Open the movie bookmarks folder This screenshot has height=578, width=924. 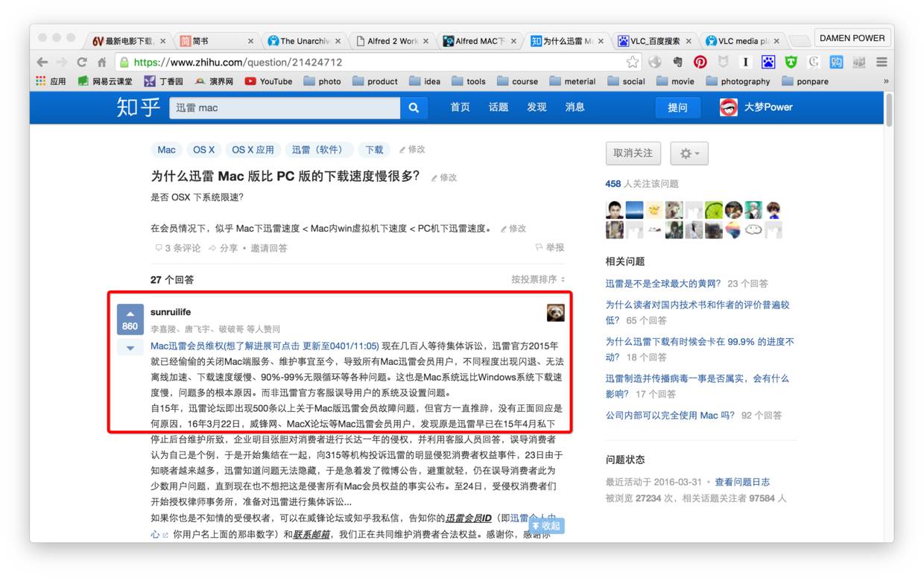tap(675, 81)
